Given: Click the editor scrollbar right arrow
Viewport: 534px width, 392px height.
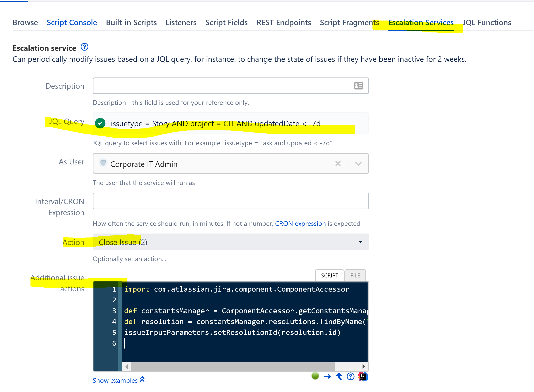Looking at the screenshot, I should [363, 366].
